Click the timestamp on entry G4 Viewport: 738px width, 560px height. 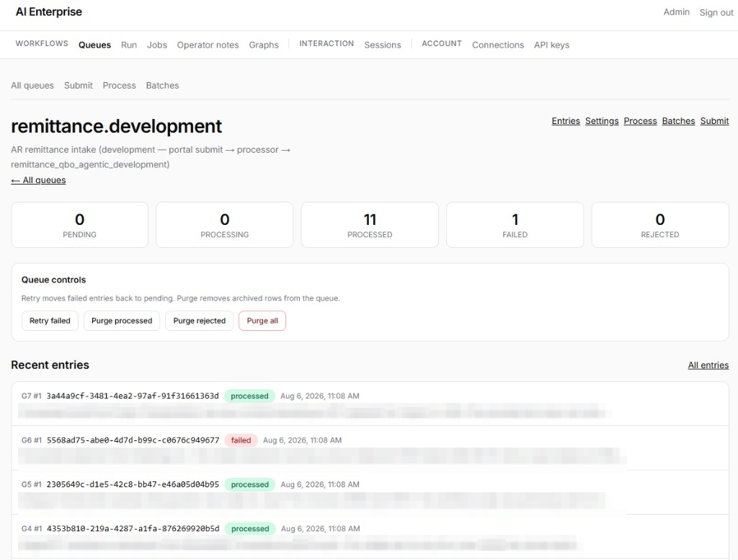pyautogui.click(x=321, y=528)
